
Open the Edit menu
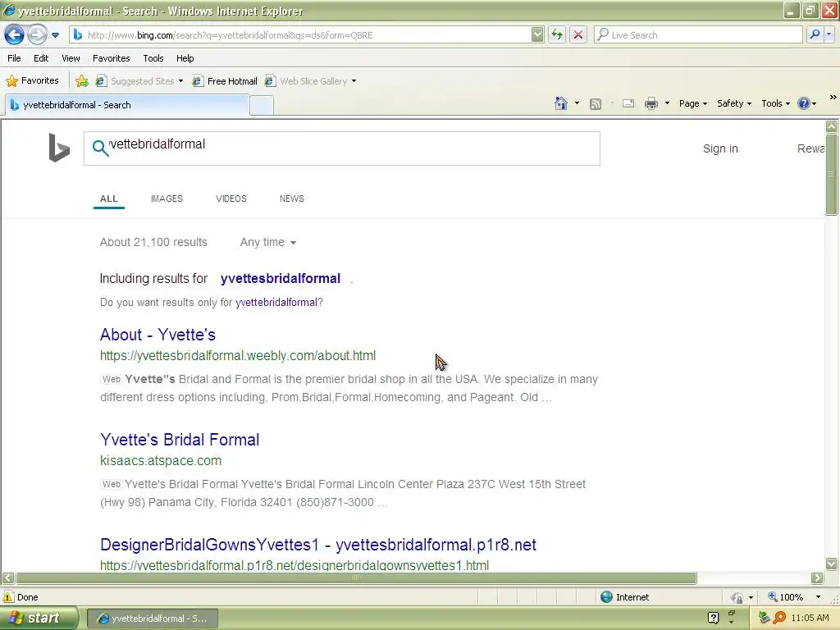(41, 58)
